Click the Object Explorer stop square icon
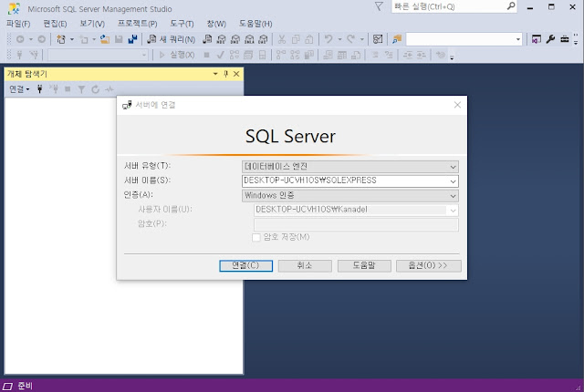Image resolution: width=584 pixels, height=392 pixels. (68, 89)
